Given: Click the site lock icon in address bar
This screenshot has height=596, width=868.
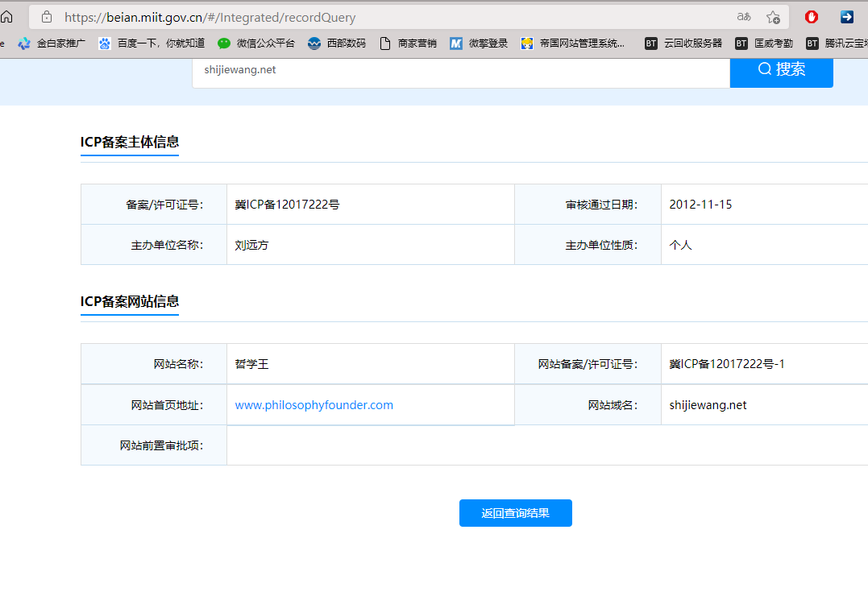Looking at the screenshot, I should 46,17.
